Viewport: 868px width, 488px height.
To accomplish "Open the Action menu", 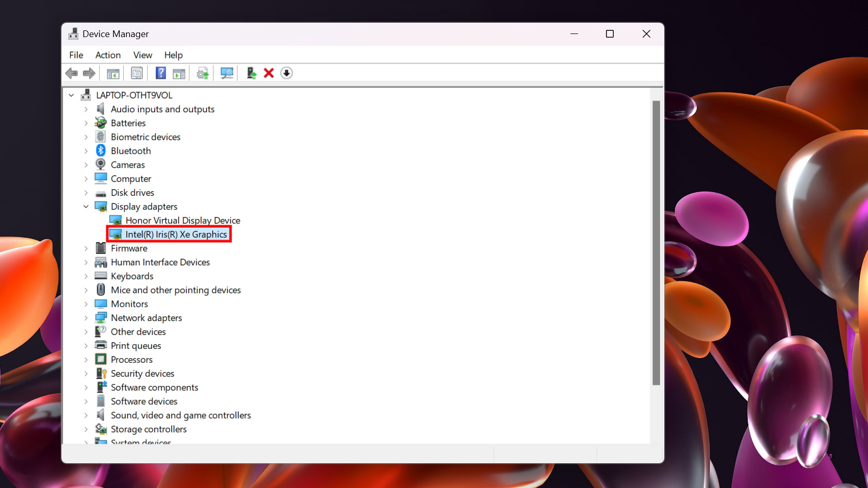I will [108, 55].
